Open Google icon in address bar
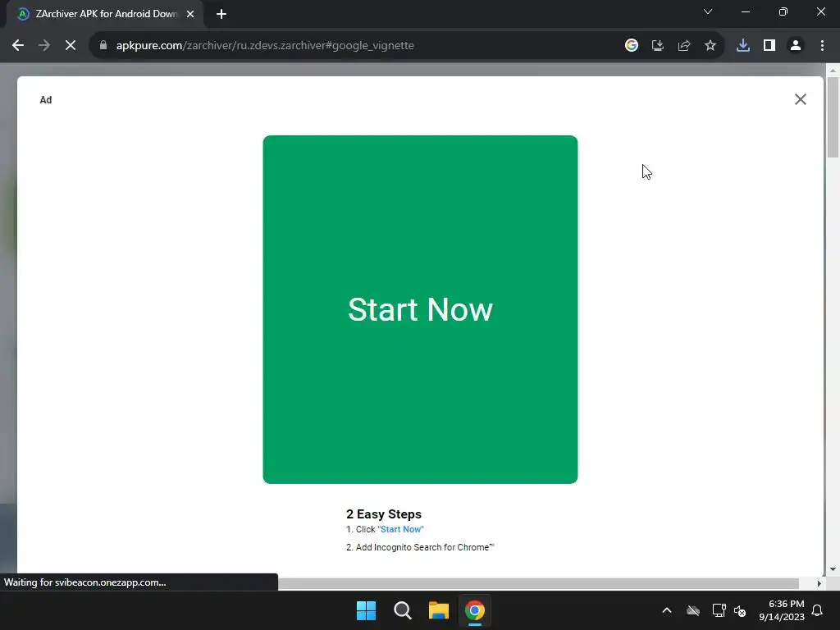840x630 pixels. coord(631,46)
